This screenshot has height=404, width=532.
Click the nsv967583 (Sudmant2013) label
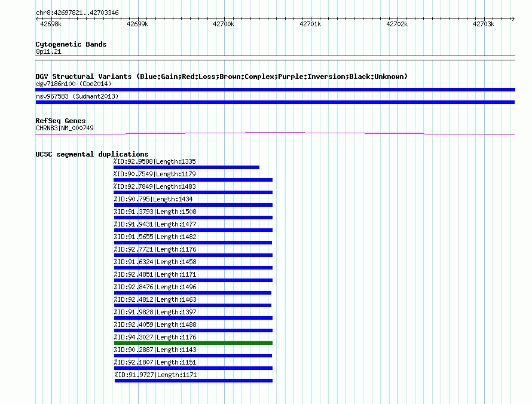coord(77,96)
